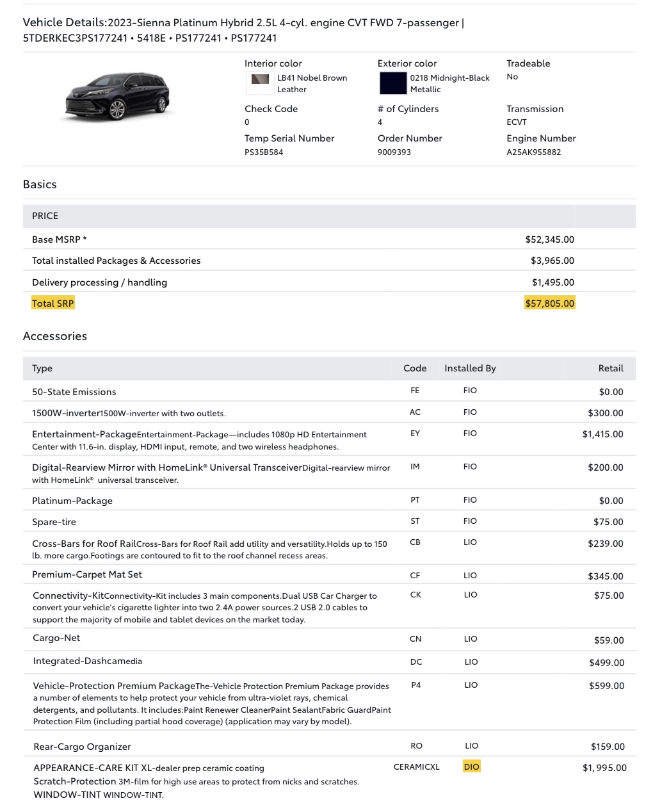Click the 'PRICE' table header
The height and width of the screenshot is (812, 653).
pyautogui.click(x=45, y=216)
